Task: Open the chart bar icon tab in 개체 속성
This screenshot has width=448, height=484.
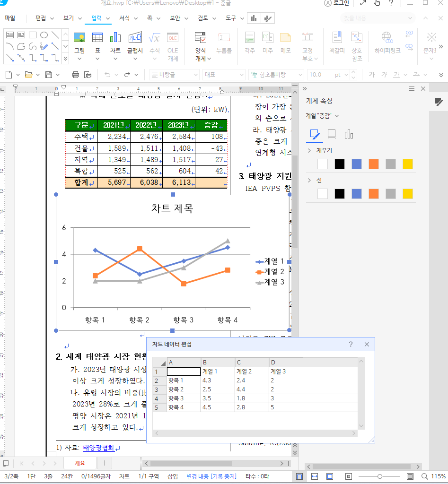Action: (349, 135)
